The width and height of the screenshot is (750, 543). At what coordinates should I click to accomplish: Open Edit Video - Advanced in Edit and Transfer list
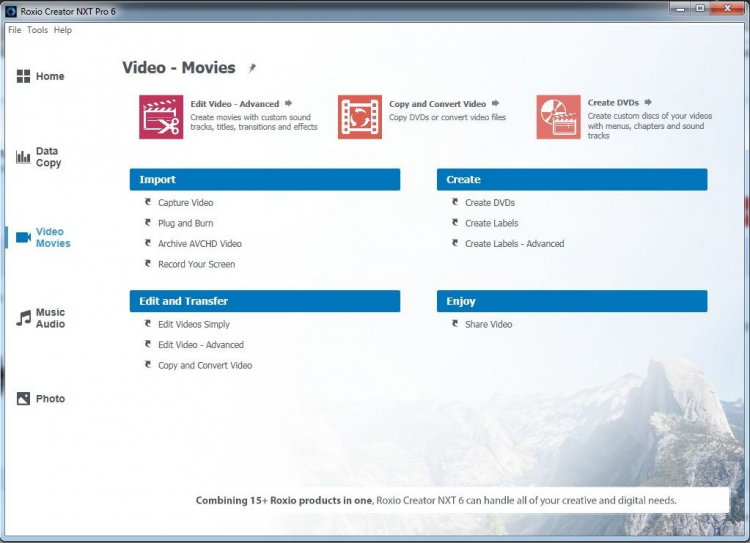(201, 345)
